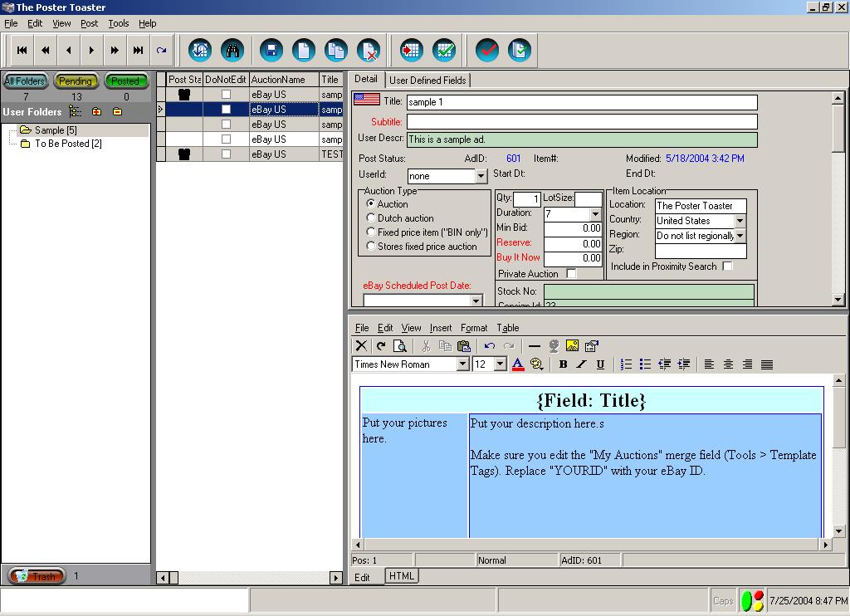850x616 pixels.
Task: Save the ad with floppy disk icon
Action: [x=271, y=51]
